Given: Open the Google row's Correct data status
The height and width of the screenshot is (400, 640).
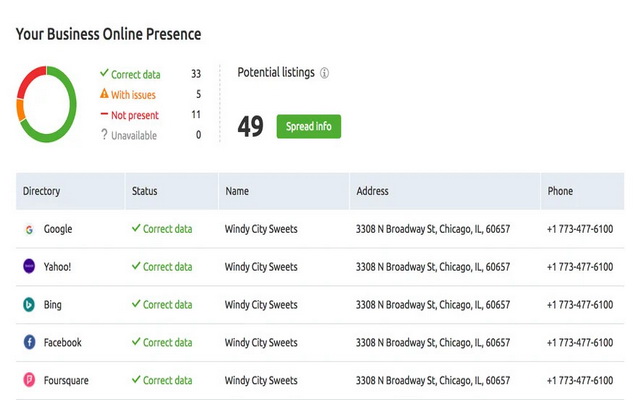Looking at the screenshot, I should click(162, 229).
